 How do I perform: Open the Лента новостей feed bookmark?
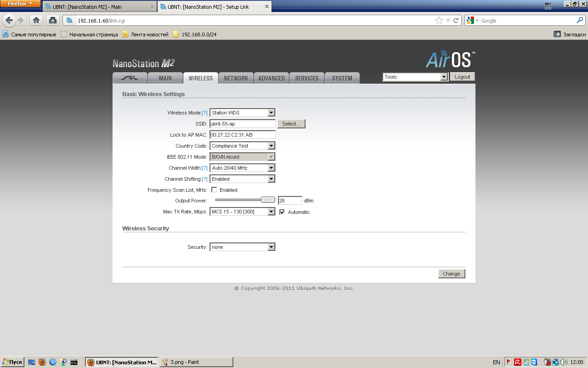[145, 34]
